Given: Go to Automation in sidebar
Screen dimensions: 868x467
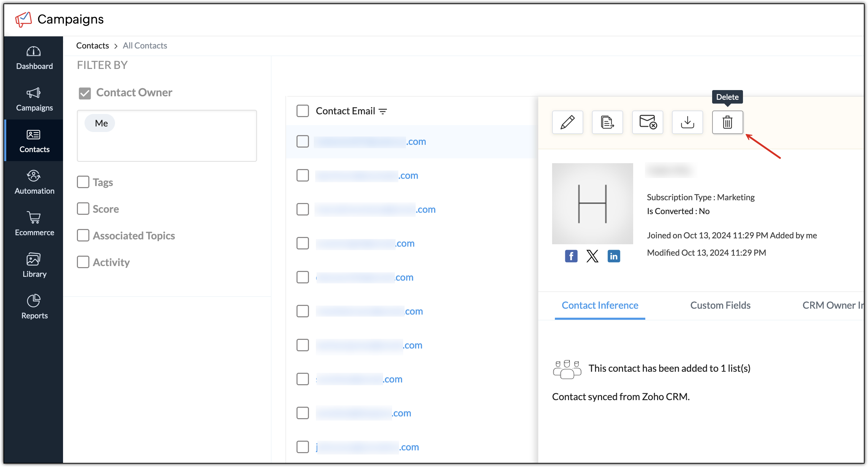Looking at the screenshot, I should [x=34, y=182].
